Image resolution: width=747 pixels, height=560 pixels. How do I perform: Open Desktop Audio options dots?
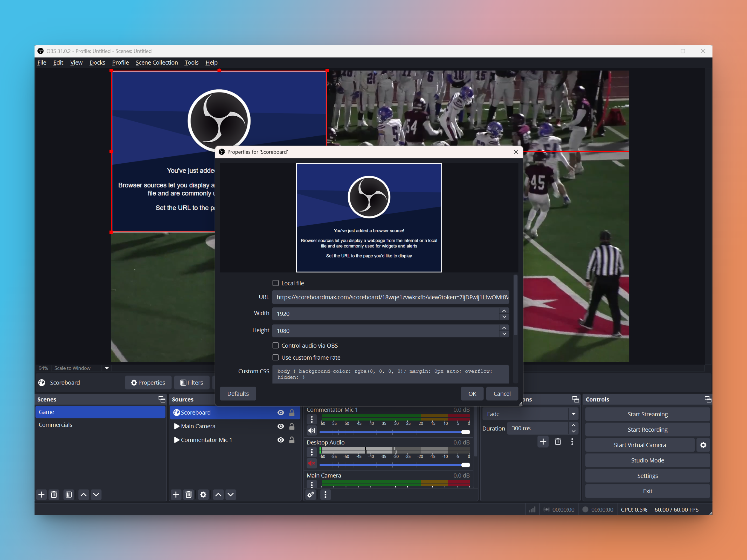click(312, 452)
